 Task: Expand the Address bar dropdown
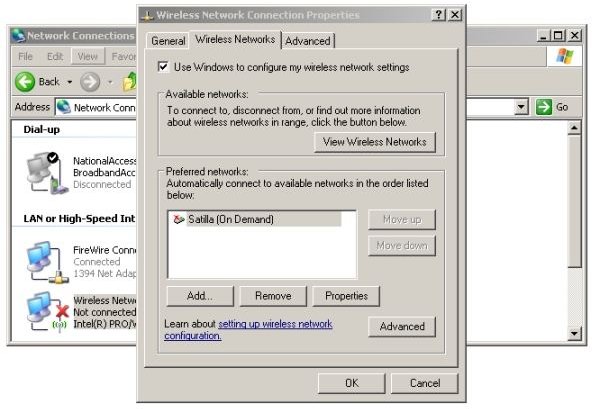[521, 107]
